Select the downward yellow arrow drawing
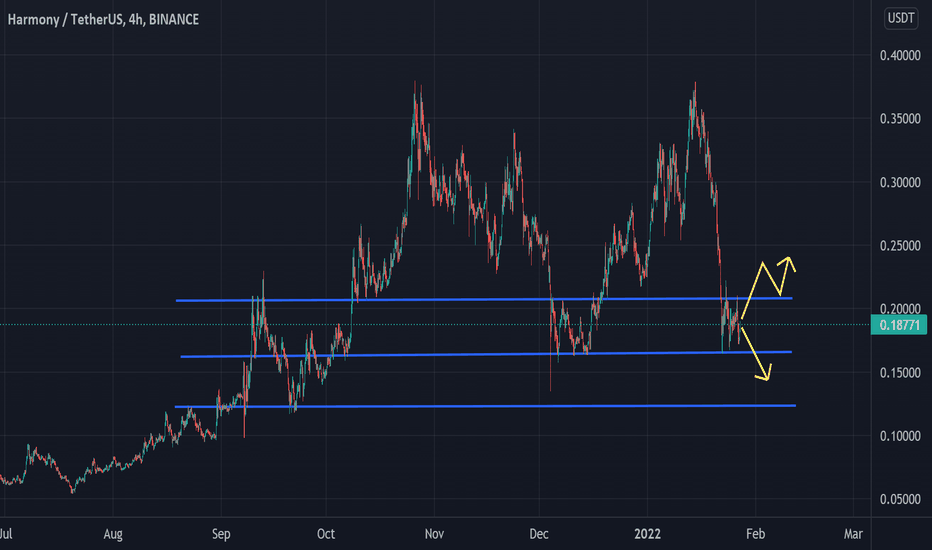Viewport: 932px width, 550px height. (755, 354)
